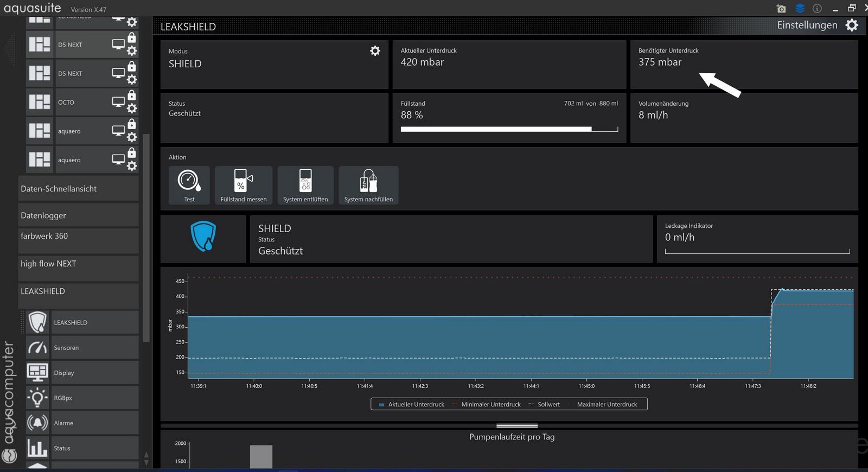The width and height of the screenshot is (868, 472).
Task: Click the OCTO page layout icon
Action: (40, 102)
